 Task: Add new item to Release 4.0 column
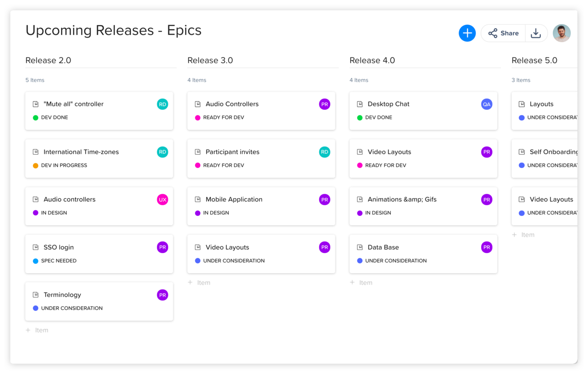point(362,283)
